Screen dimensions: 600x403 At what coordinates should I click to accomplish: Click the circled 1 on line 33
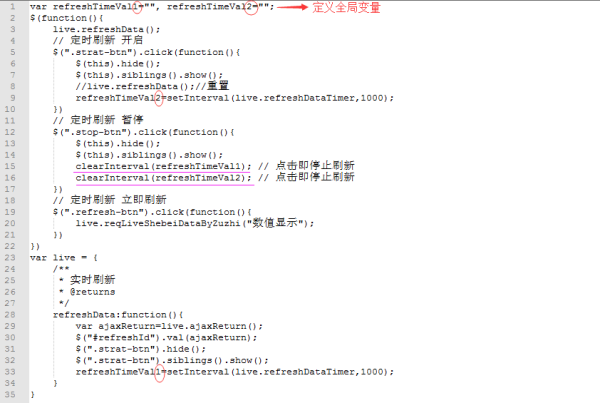click(159, 372)
